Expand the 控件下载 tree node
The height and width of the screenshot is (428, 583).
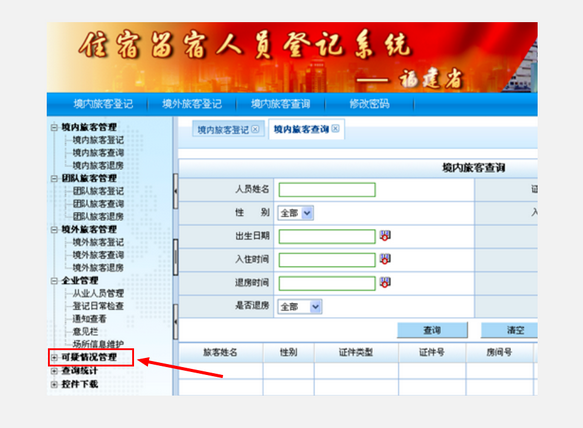54,384
